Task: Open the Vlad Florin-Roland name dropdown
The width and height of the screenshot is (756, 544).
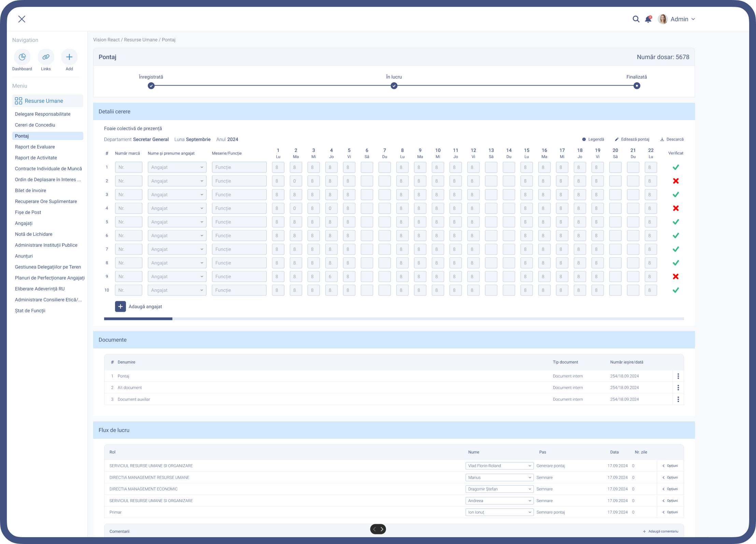Action: pyautogui.click(x=499, y=466)
